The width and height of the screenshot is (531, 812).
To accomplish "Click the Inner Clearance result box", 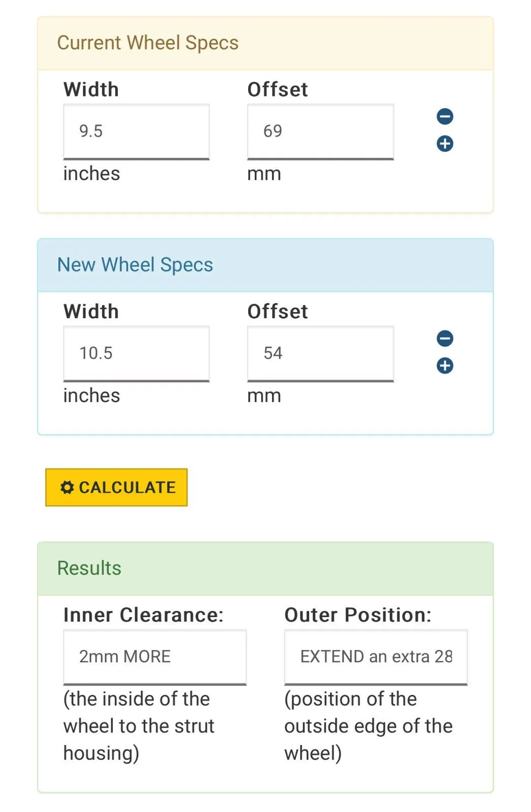I will point(155,657).
